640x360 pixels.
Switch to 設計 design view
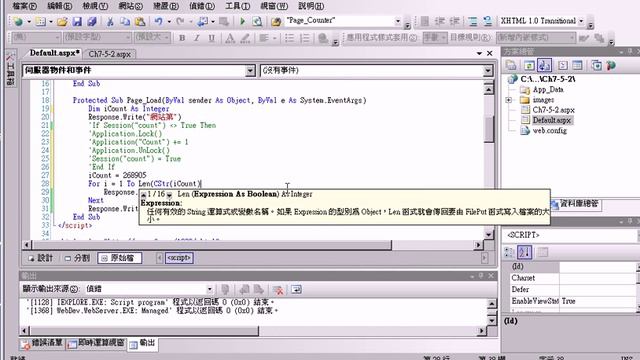pyautogui.click(x=40, y=258)
